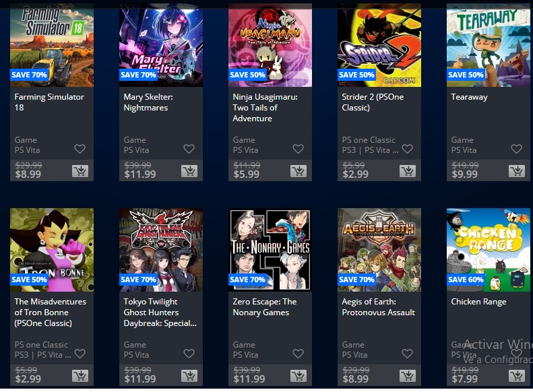Viewport: 533px width, 392px height.
Task: Open Chicken Range cover image
Action: [488, 250]
